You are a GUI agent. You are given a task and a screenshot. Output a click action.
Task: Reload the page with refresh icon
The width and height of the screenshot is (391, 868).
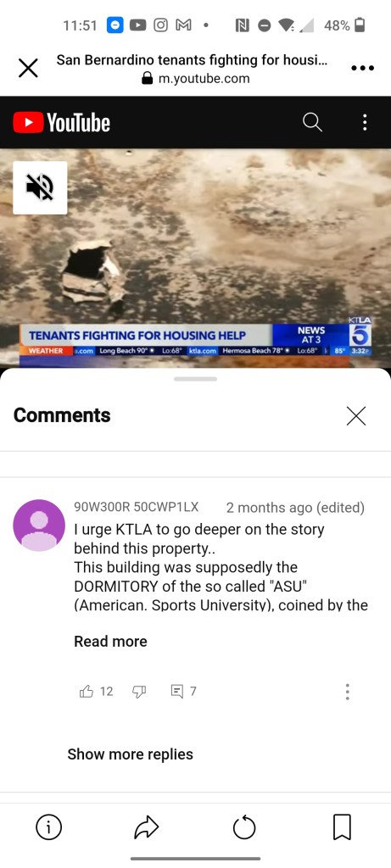tap(244, 827)
